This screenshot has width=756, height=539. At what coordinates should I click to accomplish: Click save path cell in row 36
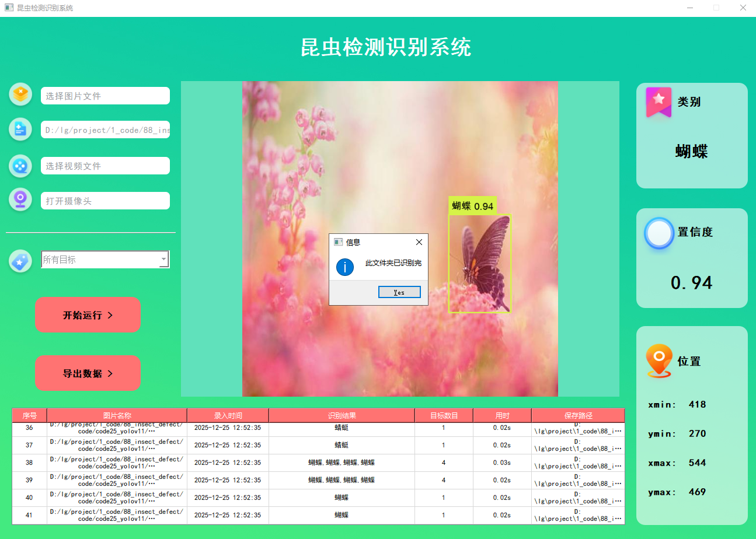[579, 428]
